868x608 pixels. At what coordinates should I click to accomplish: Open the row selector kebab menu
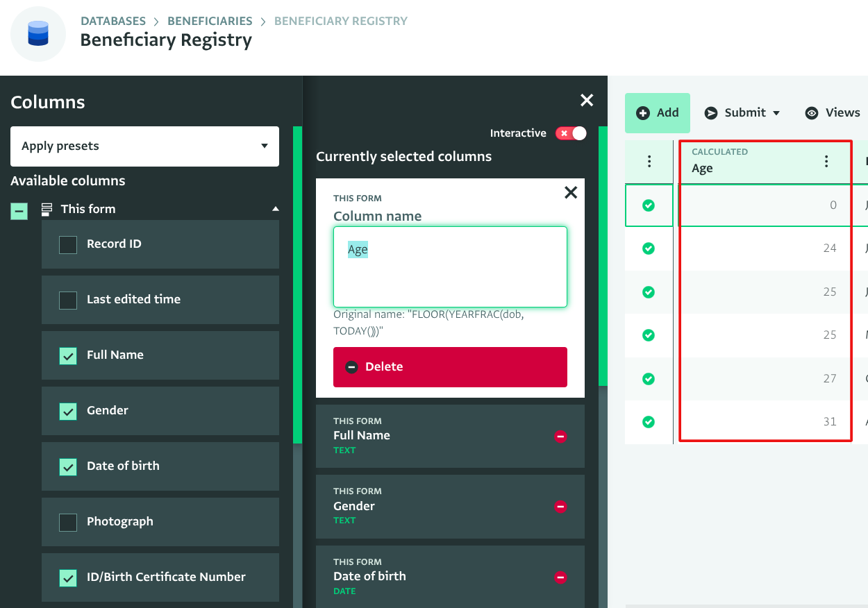649,162
